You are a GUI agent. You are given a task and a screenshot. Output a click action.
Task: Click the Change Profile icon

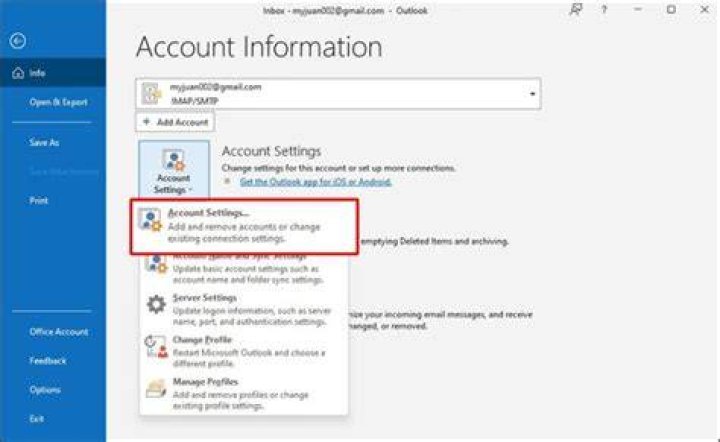coord(156,347)
